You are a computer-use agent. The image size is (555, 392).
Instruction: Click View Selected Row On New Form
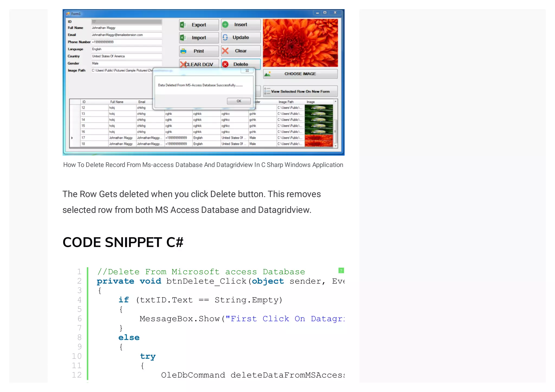300,92
